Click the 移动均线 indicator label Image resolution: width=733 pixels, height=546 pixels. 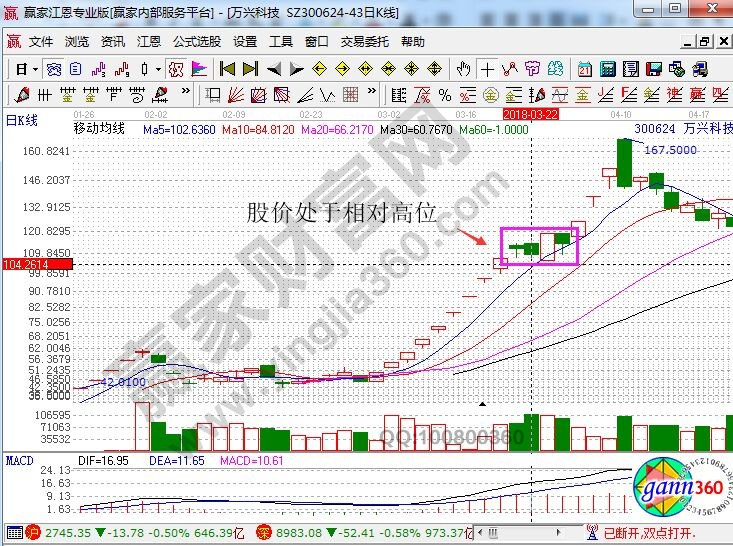(99, 129)
